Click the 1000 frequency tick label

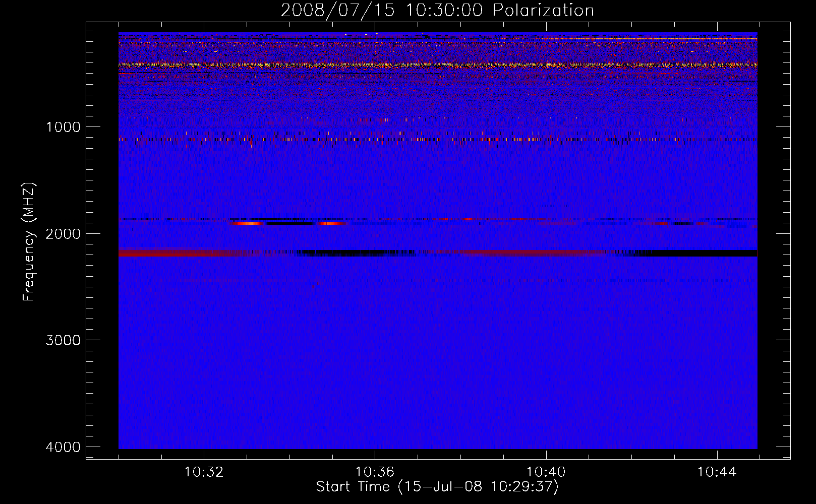[63, 127]
